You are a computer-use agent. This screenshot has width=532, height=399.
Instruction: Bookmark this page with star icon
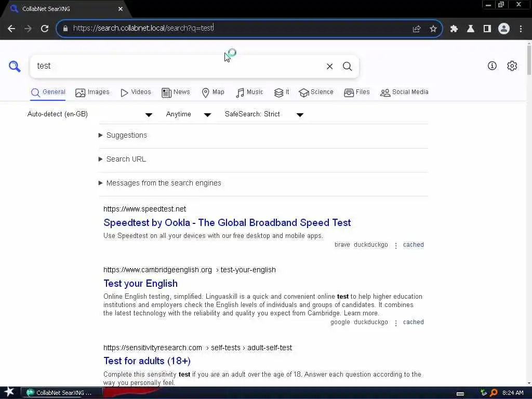(433, 29)
